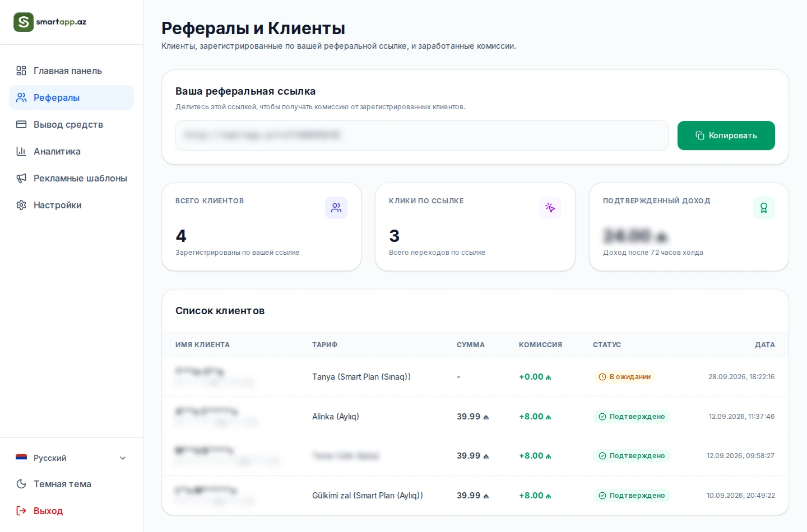Select tariff Alinka (Aylıq)
The image size is (807, 532).
(x=336, y=417)
